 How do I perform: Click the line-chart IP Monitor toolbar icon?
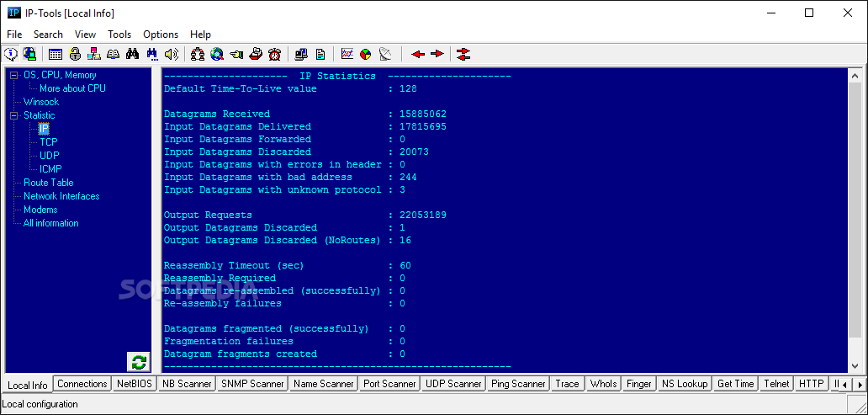(347, 54)
